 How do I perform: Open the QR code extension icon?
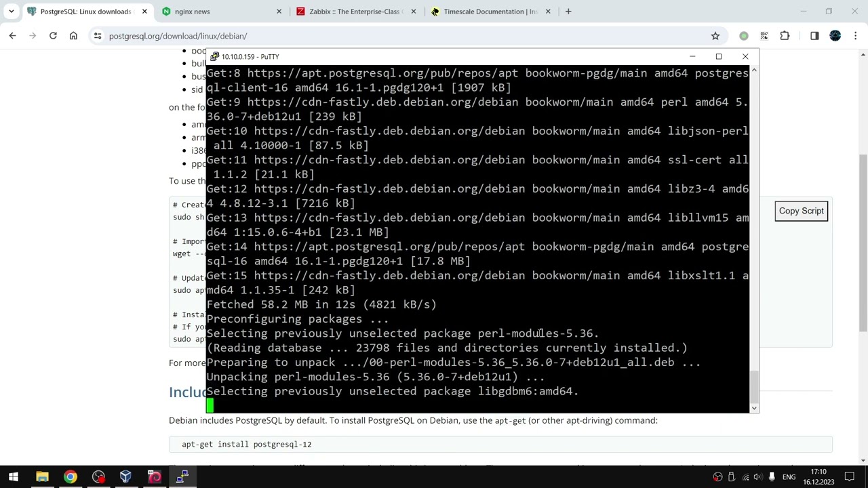tap(764, 36)
